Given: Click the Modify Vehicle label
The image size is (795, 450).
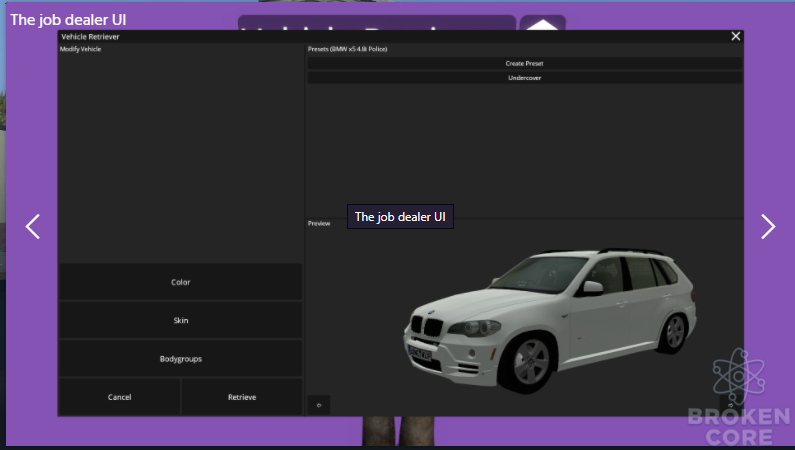Looking at the screenshot, I should click(80, 49).
